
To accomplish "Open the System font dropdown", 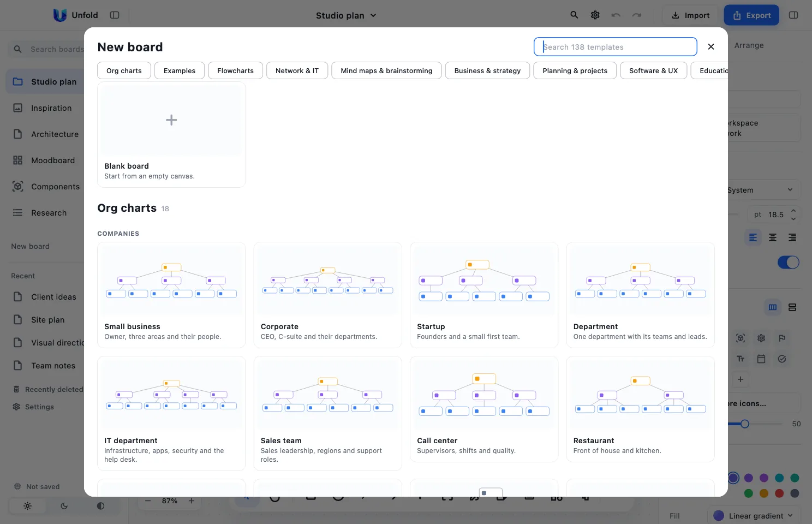I will pyautogui.click(x=764, y=190).
